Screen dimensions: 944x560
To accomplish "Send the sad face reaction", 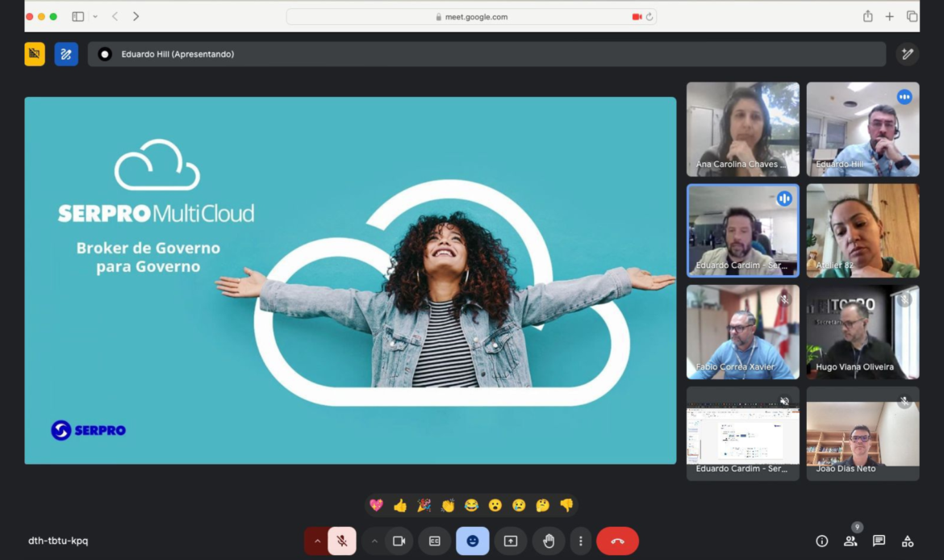I will pos(519,505).
